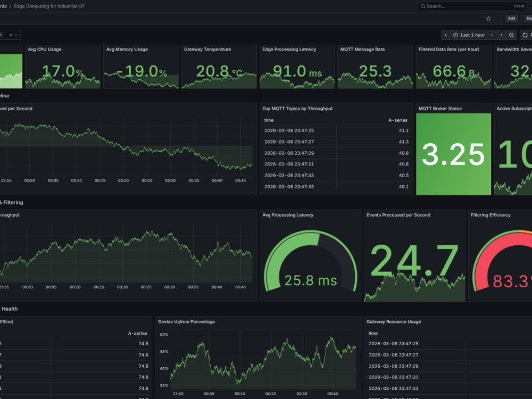The width and height of the screenshot is (532, 399).
Task: Click the 74.6 value in the offline devices table
Action: coord(143,355)
